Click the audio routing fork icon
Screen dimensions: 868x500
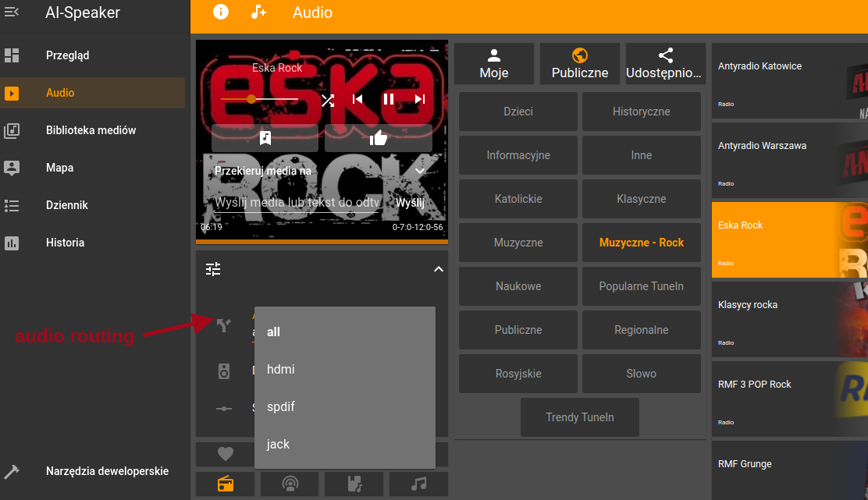point(224,325)
